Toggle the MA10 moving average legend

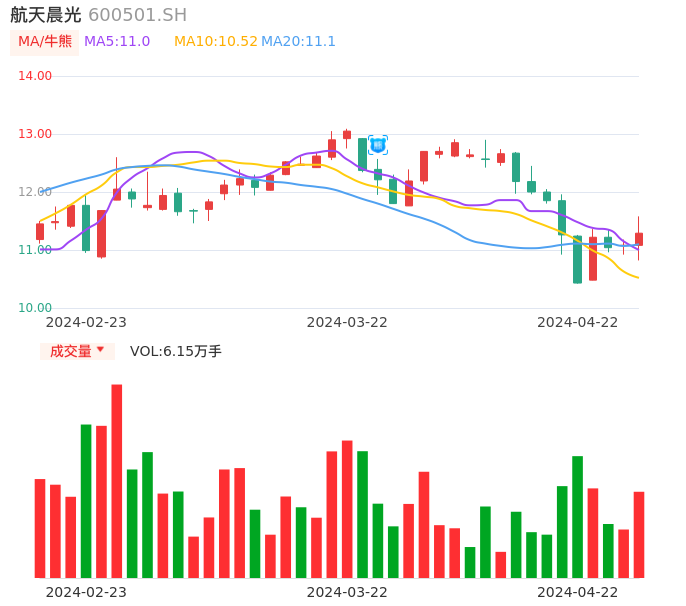coord(215,42)
